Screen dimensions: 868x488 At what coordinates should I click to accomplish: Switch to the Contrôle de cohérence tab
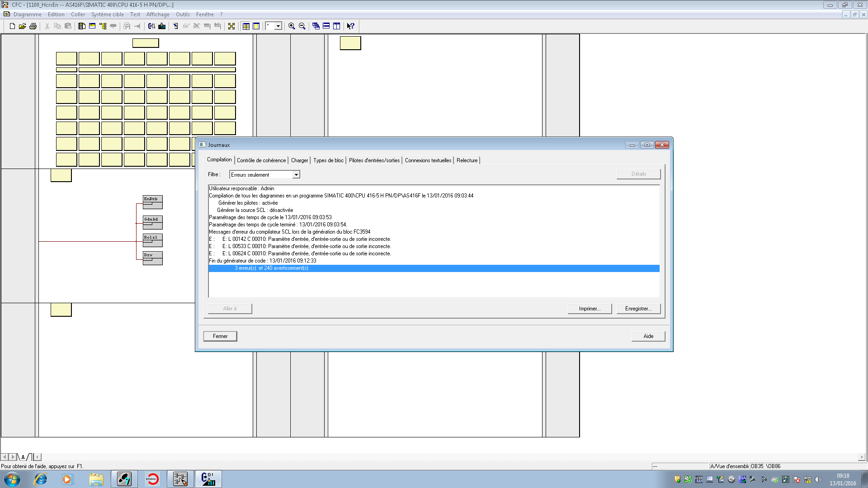coord(261,160)
